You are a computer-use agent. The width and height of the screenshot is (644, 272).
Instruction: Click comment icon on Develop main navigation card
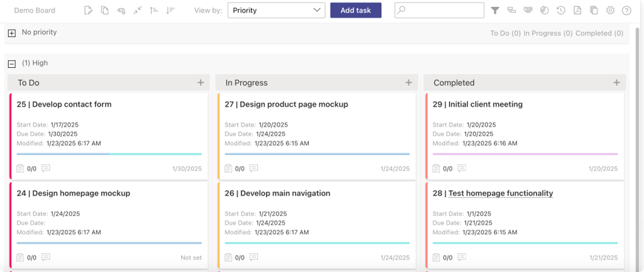click(x=254, y=257)
